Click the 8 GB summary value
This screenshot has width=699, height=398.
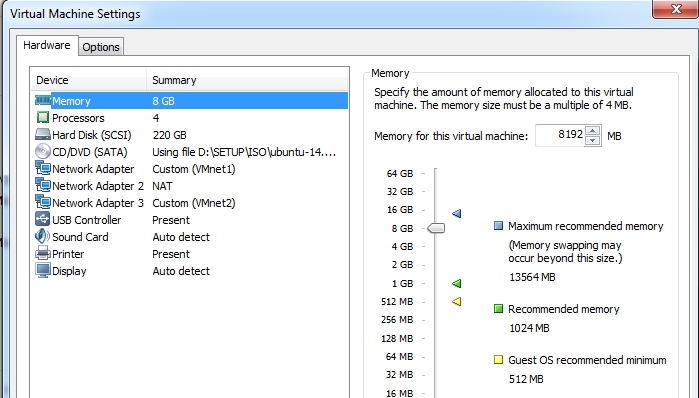163,101
